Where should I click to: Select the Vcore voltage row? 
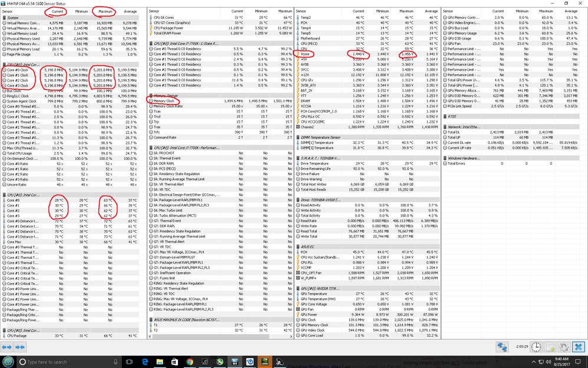[x=368, y=54]
